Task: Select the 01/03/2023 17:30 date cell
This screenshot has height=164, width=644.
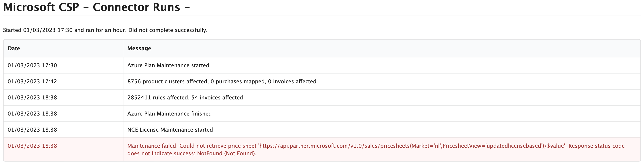Action: point(32,65)
